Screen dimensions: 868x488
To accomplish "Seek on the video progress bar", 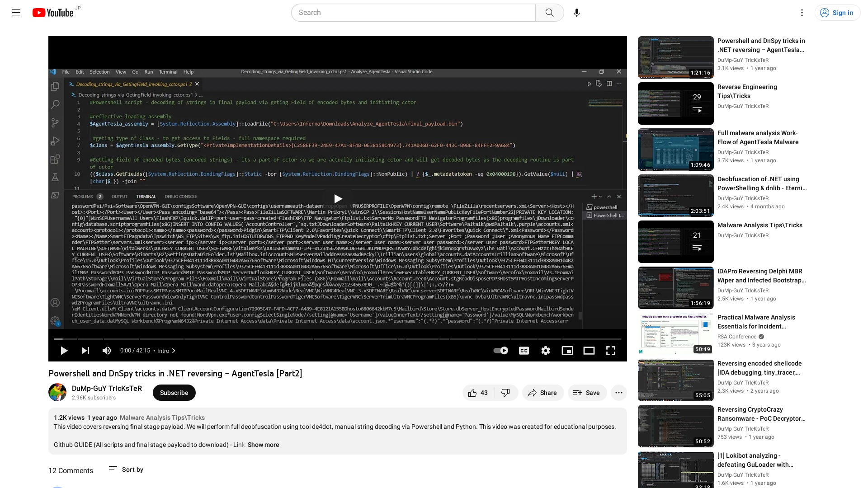I will (337, 339).
